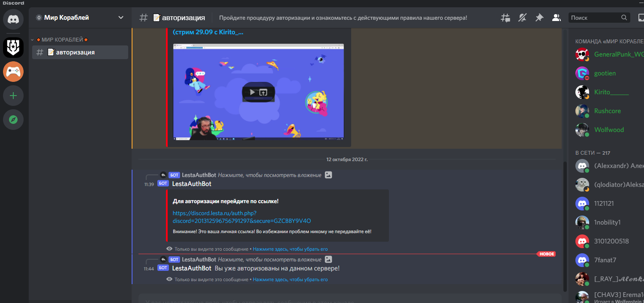Image resolution: width=644 pixels, height=303 pixels.
Task: Click gootien avatar icon
Action: click(582, 73)
